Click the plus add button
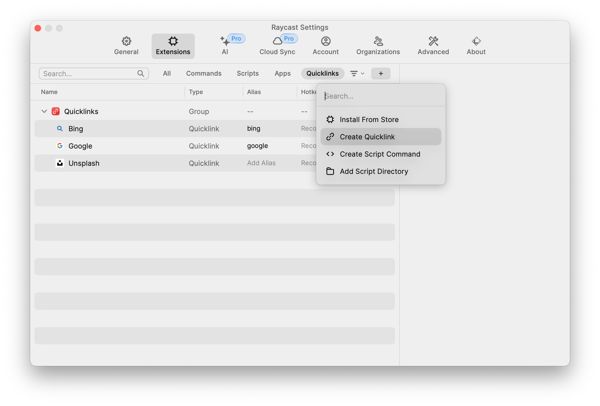 (x=381, y=73)
